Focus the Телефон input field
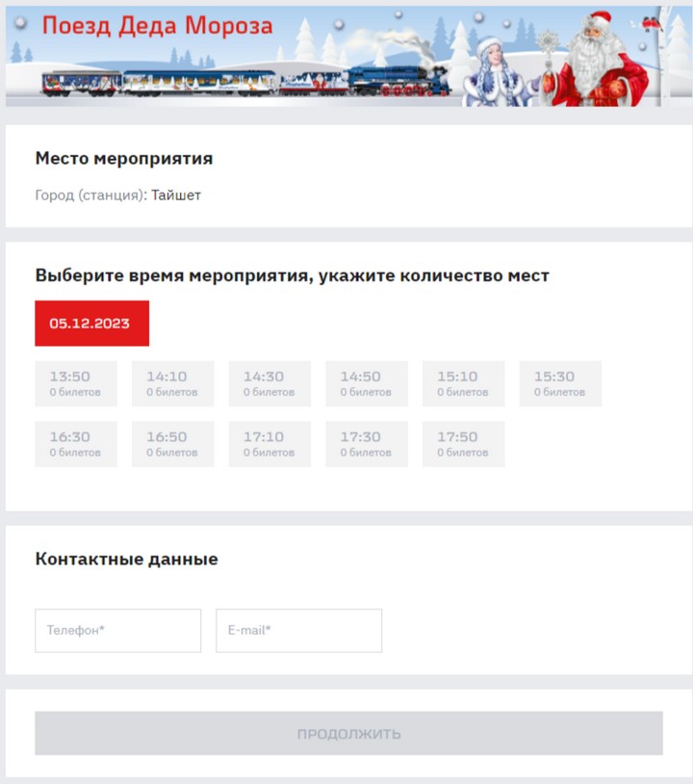This screenshot has width=693, height=784. pos(118,631)
